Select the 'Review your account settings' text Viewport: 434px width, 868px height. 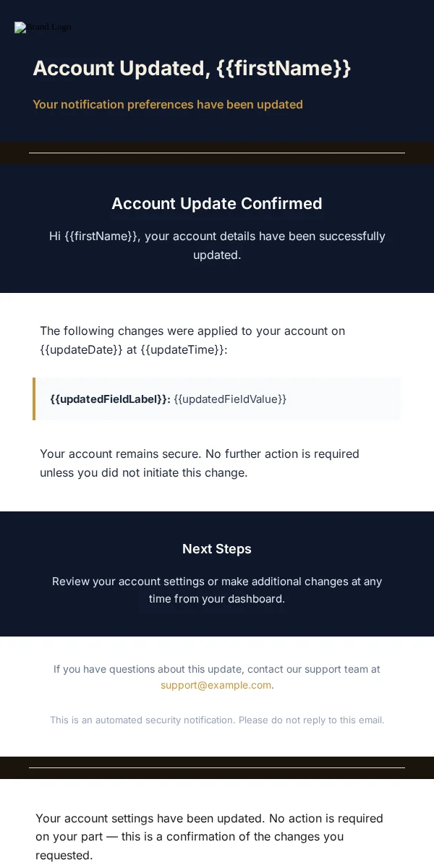click(x=217, y=590)
